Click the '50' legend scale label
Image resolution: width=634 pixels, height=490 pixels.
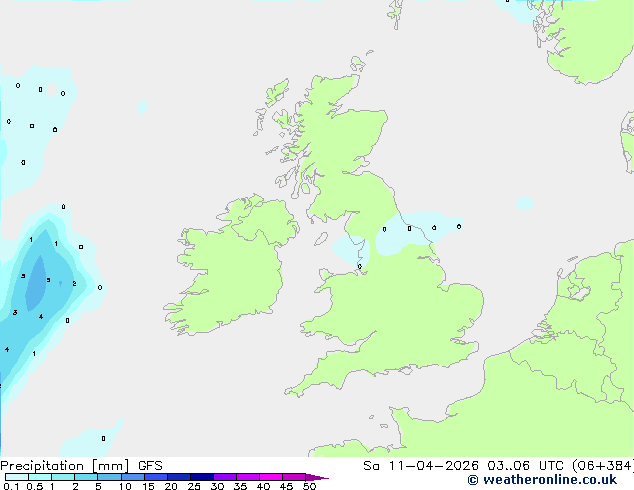point(309,486)
